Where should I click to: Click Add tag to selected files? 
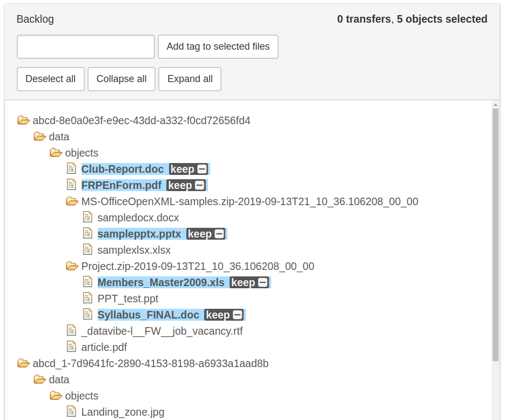coord(218,46)
